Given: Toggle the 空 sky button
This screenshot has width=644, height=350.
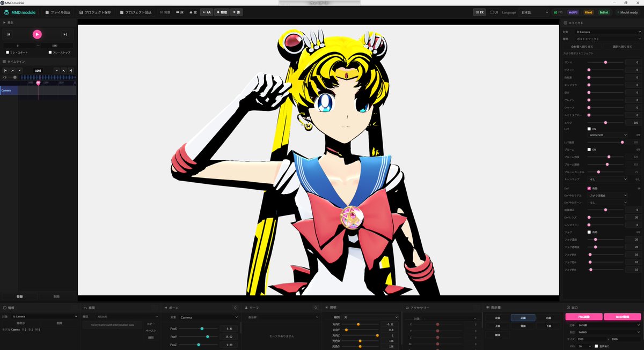Looking at the screenshot, I should [193, 12].
